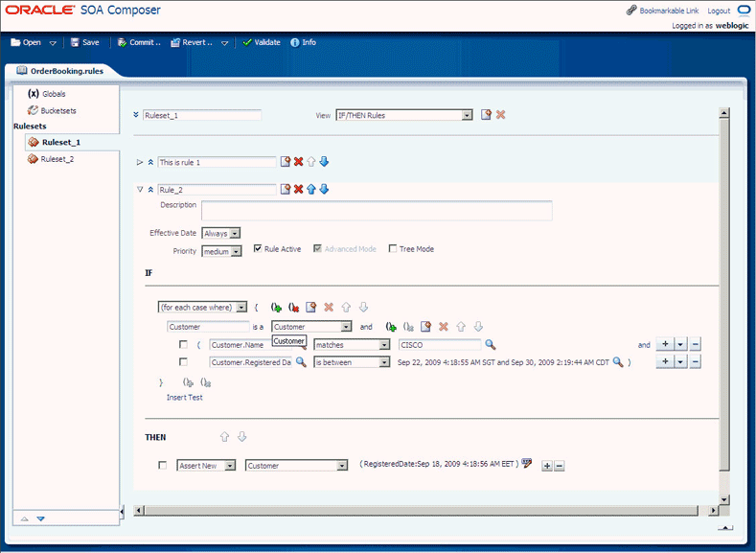Image resolution: width=756 pixels, height=553 pixels.
Task: Delete the ruleset with the red X beside View
Action: point(501,115)
